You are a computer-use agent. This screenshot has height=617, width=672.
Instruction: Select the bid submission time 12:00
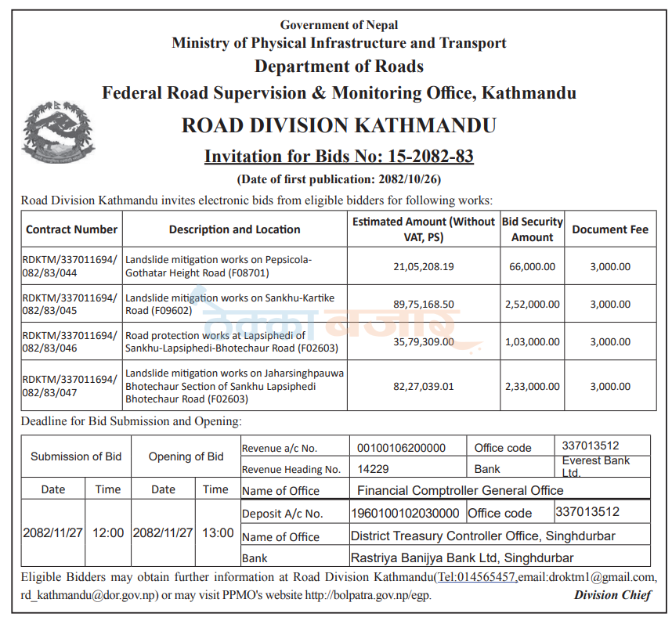[x=108, y=533]
